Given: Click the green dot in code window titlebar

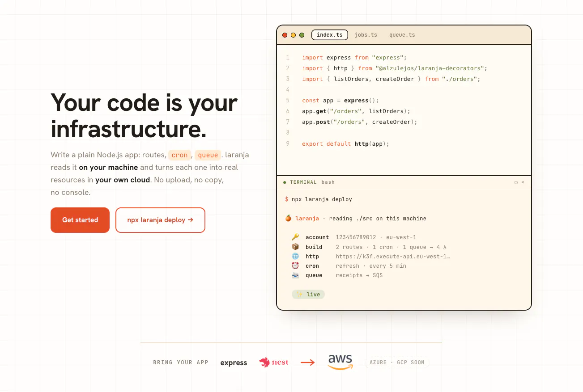Looking at the screenshot, I should (302, 35).
